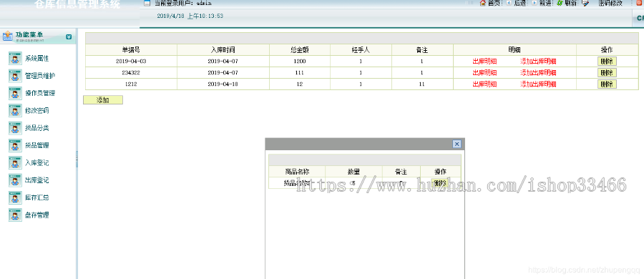The image size is (644, 279).
Task: Click 后退 toolbar link
Action: tap(520, 4)
